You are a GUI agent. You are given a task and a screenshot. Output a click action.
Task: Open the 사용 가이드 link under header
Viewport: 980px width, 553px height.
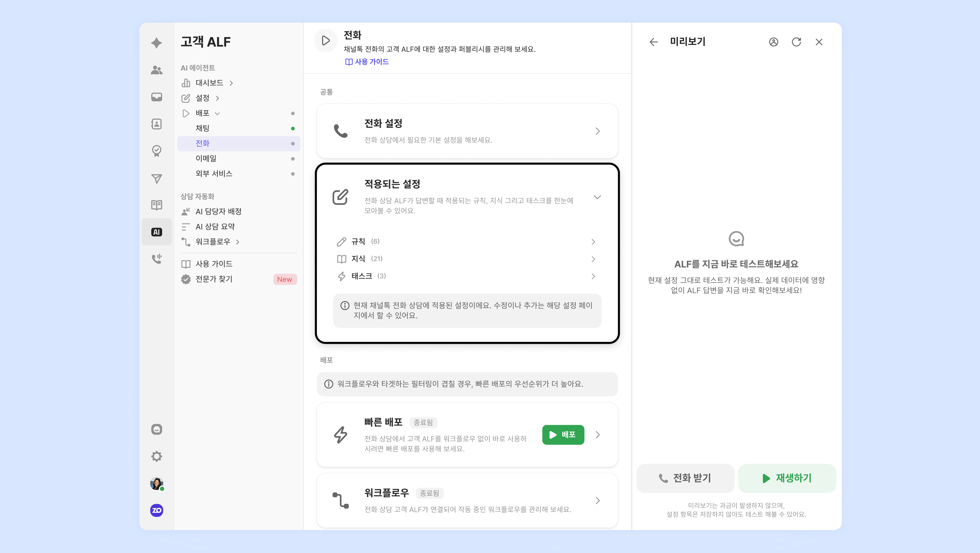[x=367, y=62]
